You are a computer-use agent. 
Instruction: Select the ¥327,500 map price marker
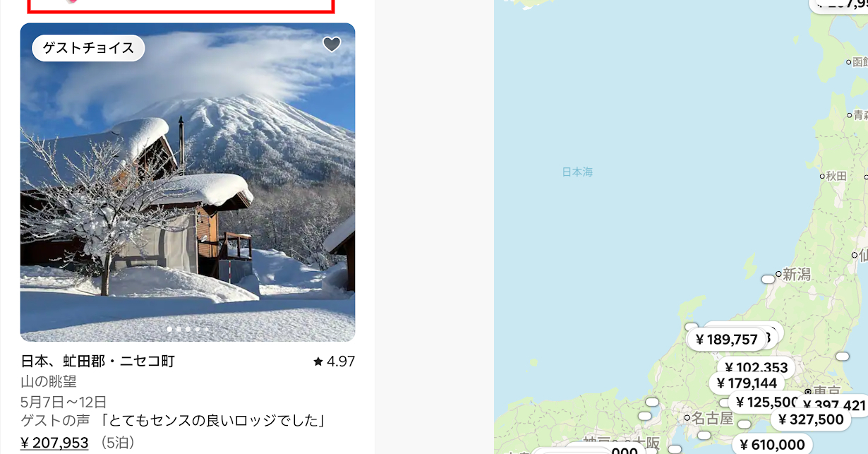[x=810, y=419]
